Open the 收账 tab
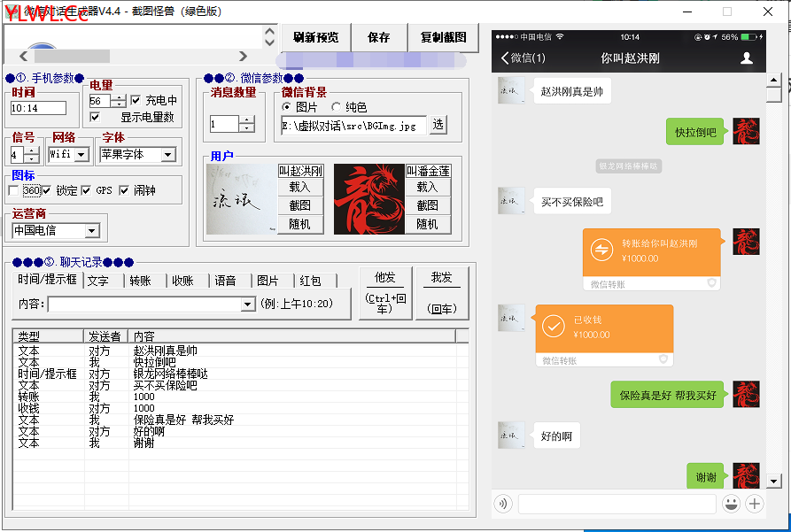The height and width of the screenshot is (532, 791). click(182, 281)
